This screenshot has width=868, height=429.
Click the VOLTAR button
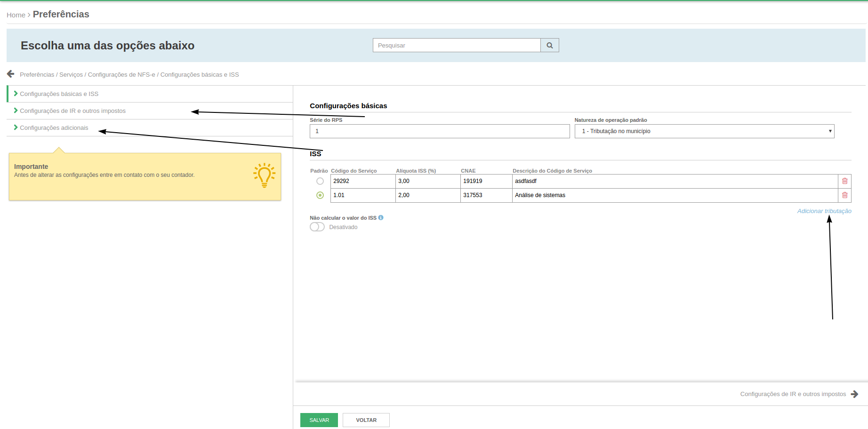(x=366, y=420)
